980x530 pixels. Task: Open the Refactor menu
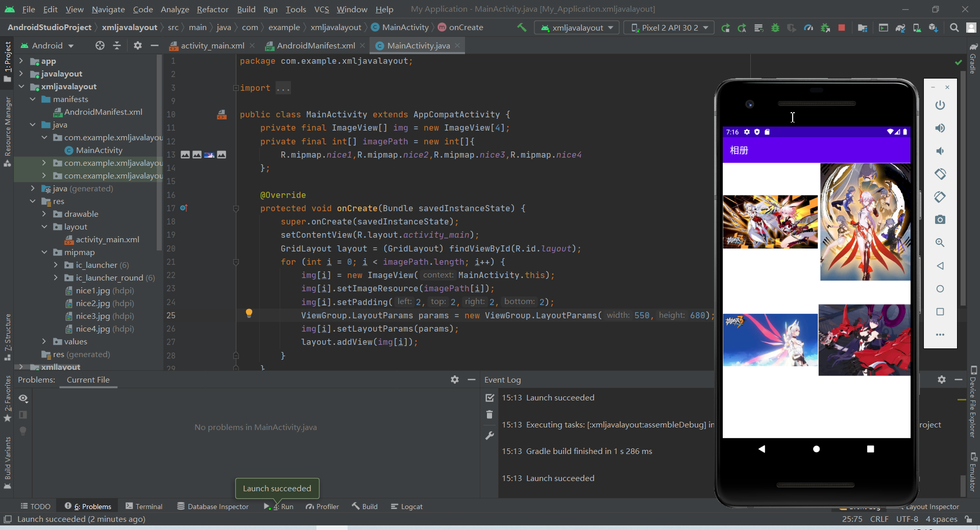click(x=212, y=9)
